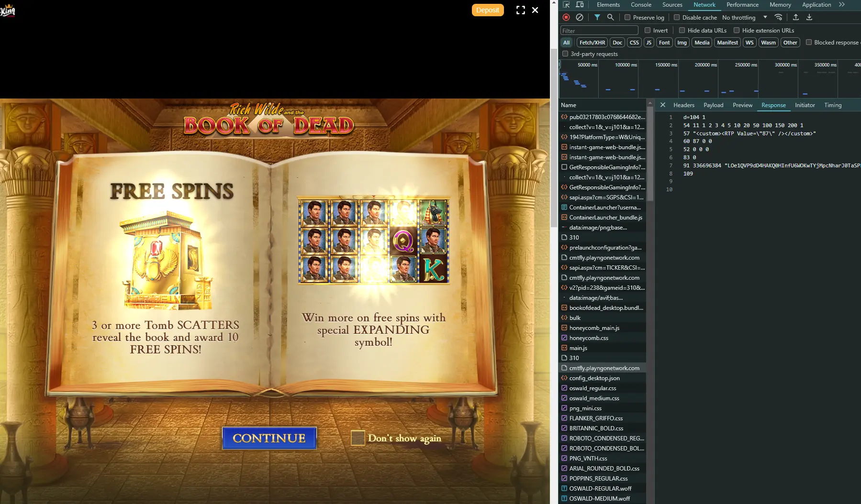Click the network overview timeline
Screen dimensions: 861x504
coord(710,79)
